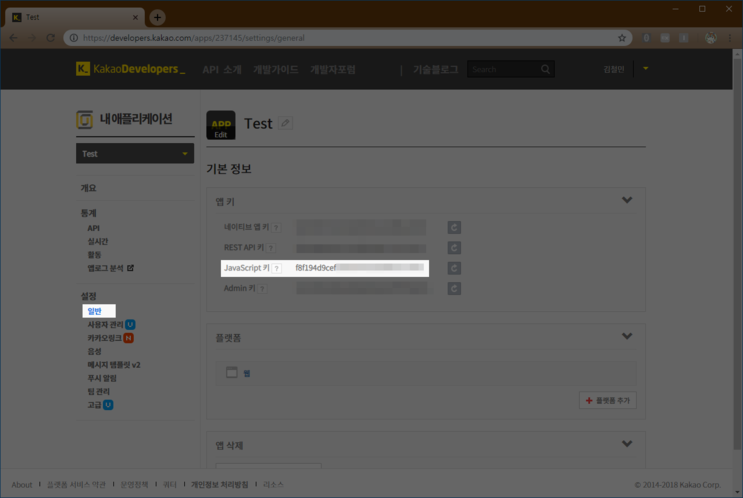Open 기술블로그 link
743x498 pixels.
435,70
